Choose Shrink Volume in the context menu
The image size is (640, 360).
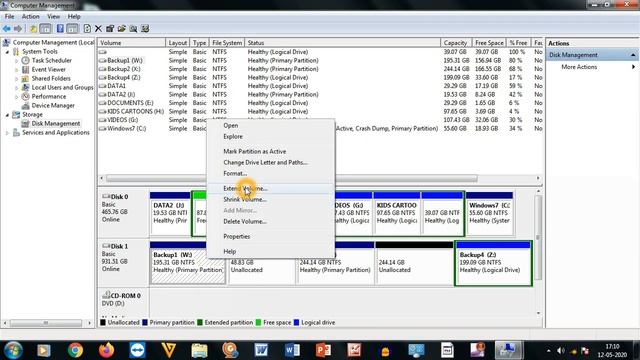pos(245,200)
